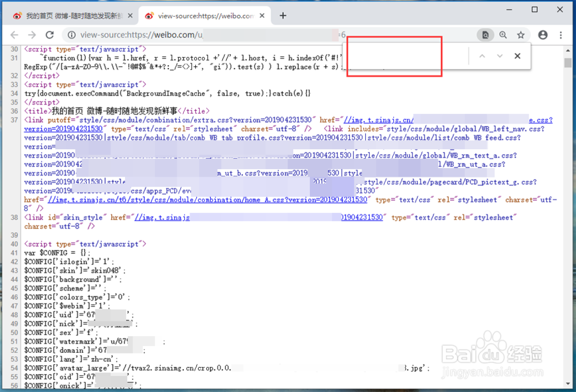Screen dimensions: 576x392
Task: Click line number 40
Action: click(14, 244)
